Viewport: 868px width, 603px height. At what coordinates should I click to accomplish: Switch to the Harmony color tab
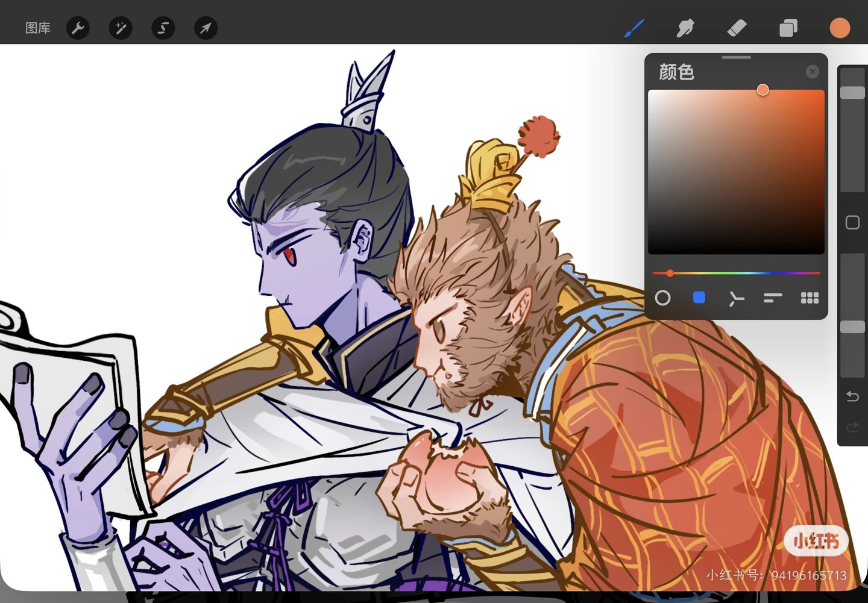pos(736,298)
